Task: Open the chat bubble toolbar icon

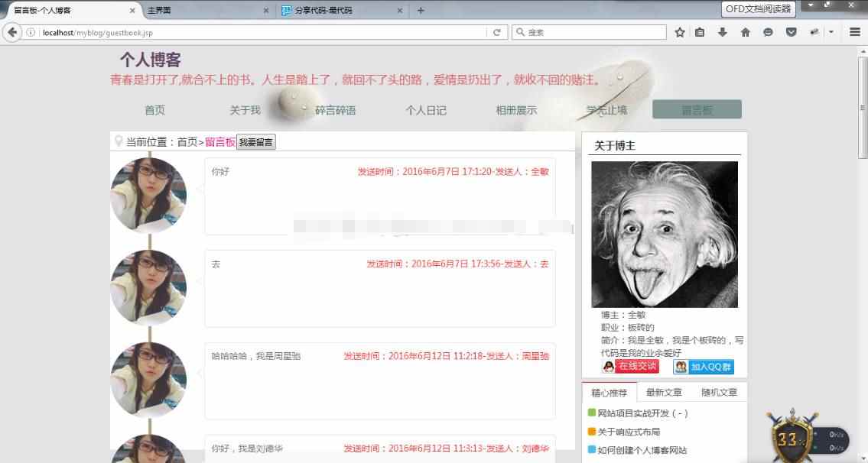Action: [x=768, y=33]
